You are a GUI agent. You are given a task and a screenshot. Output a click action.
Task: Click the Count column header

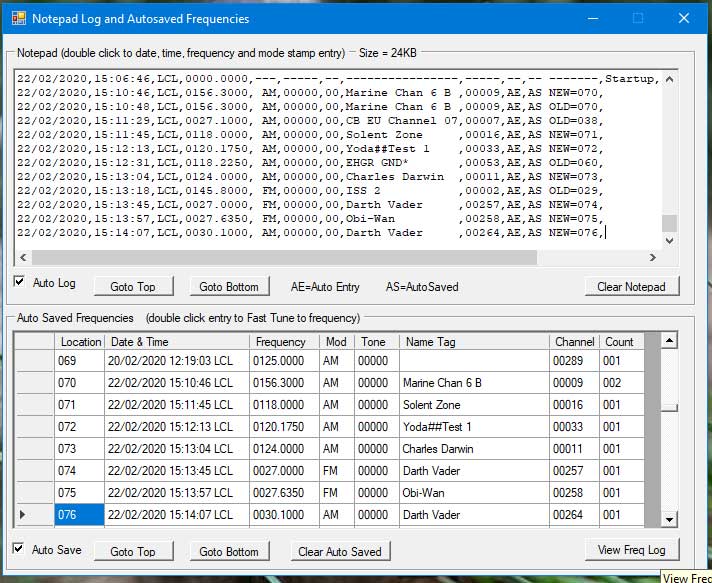pyautogui.click(x=621, y=341)
